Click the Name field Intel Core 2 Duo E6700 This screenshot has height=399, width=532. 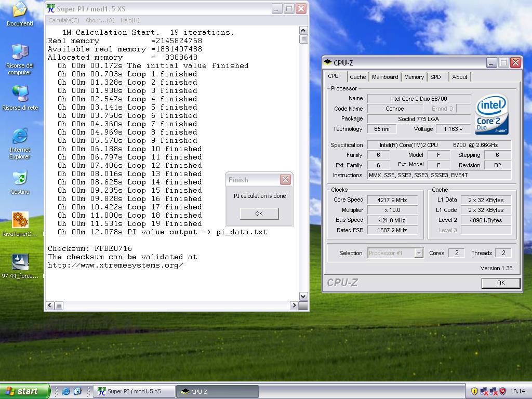pyautogui.click(x=419, y=99)
